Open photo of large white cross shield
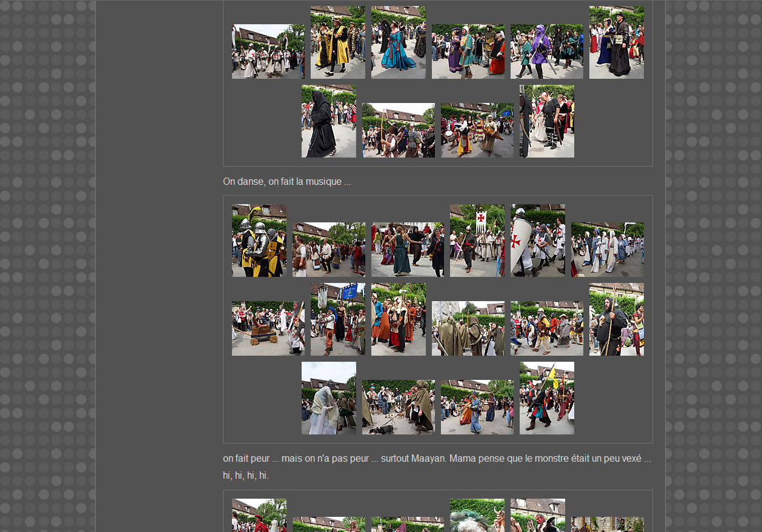 click(x=537, y=241)
